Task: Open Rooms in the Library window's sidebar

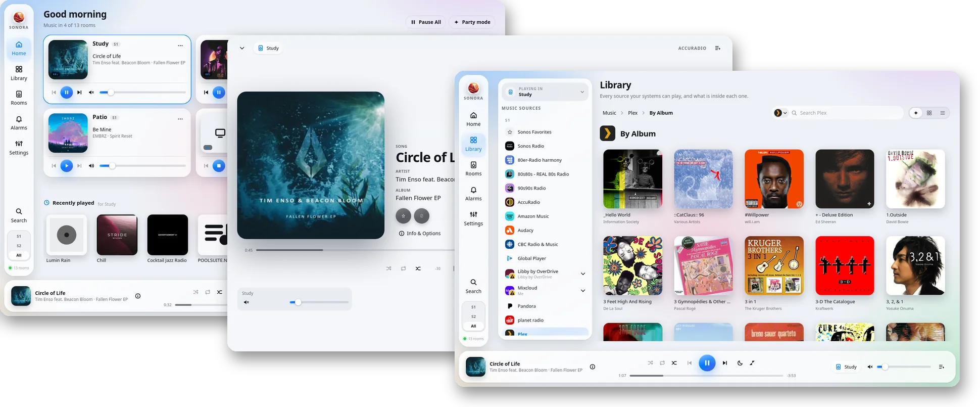Action: (x=473, y=169)
